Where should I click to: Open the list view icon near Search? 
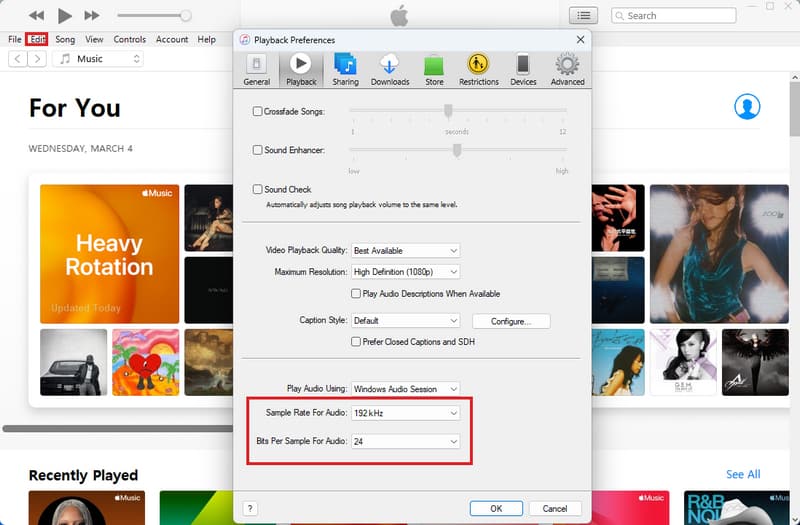pyautogui.click(x=583, y=15)
